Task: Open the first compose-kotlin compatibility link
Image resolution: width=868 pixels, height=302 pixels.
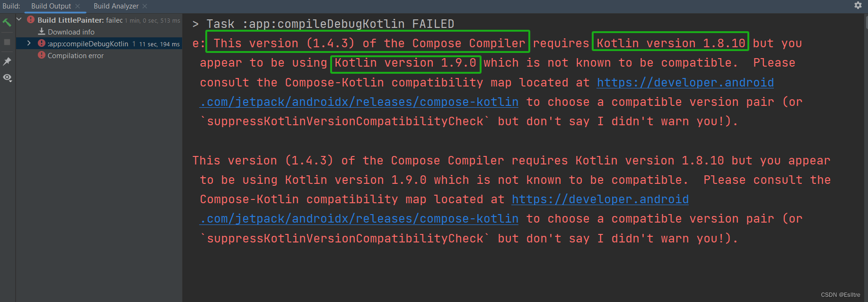Action: (359, 102)
